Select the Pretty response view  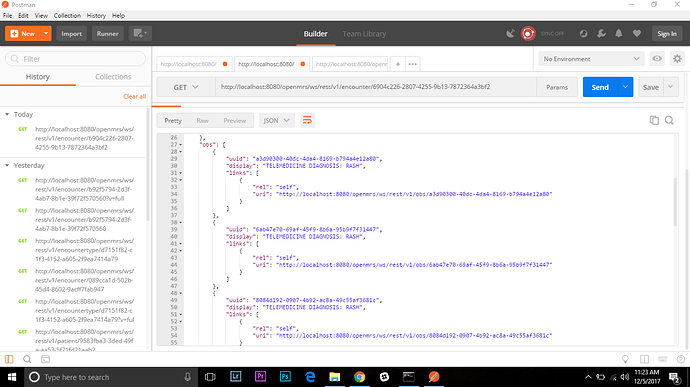[x=173, y=120]
